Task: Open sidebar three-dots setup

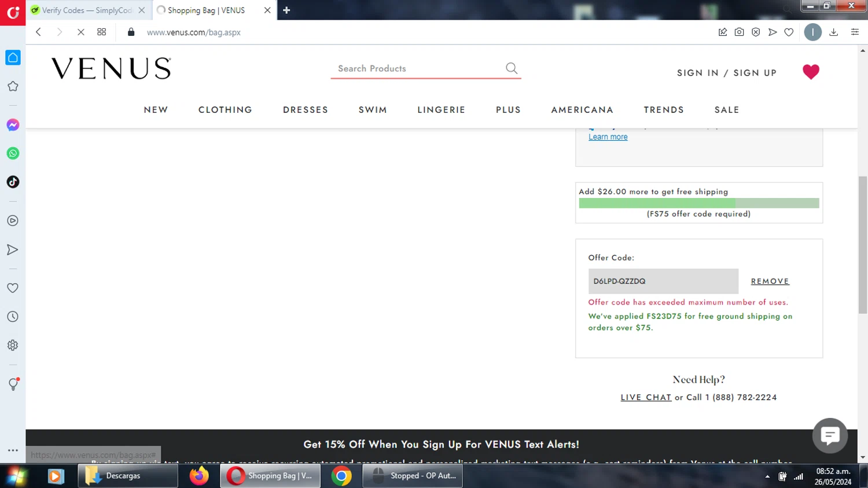Action: (x=13, y=450)
